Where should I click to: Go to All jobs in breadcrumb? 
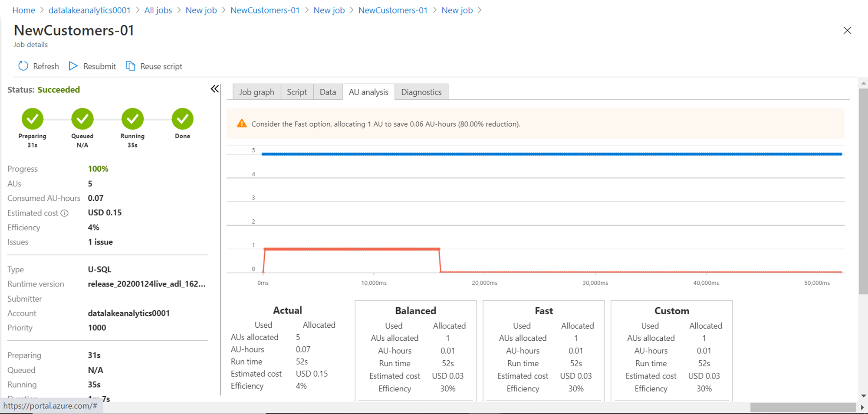point(158,10)
